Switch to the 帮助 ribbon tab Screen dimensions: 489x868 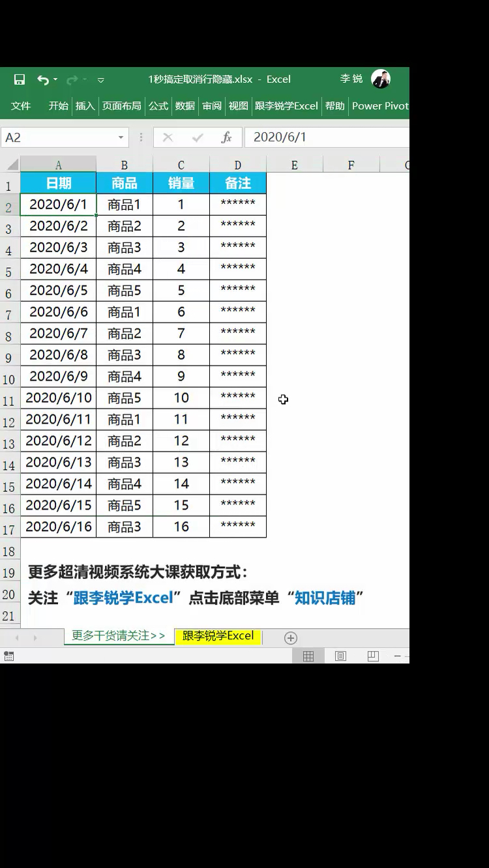(x=335, y=106)
